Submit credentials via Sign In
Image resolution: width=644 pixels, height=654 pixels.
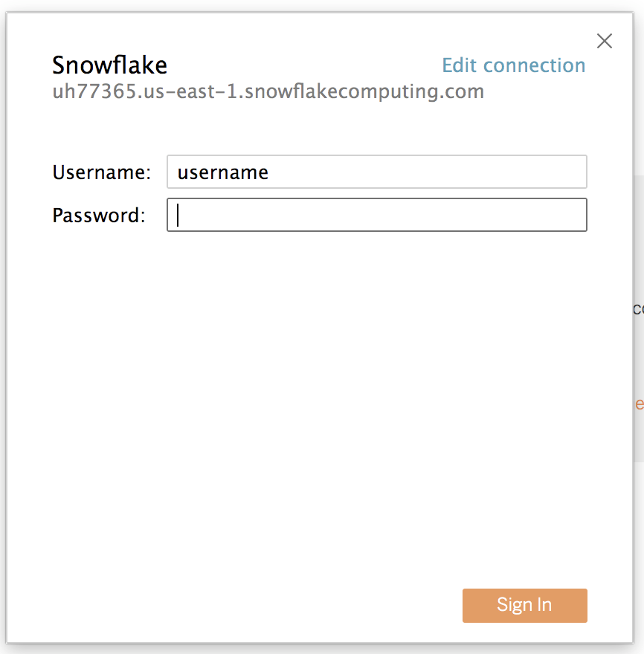click(524, 605)
